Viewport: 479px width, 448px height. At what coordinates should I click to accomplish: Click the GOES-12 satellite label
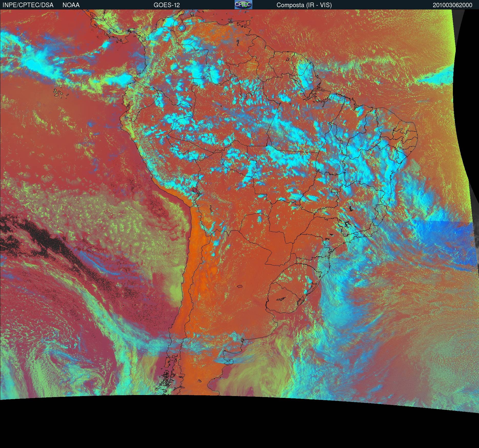(x=167, y=5)
